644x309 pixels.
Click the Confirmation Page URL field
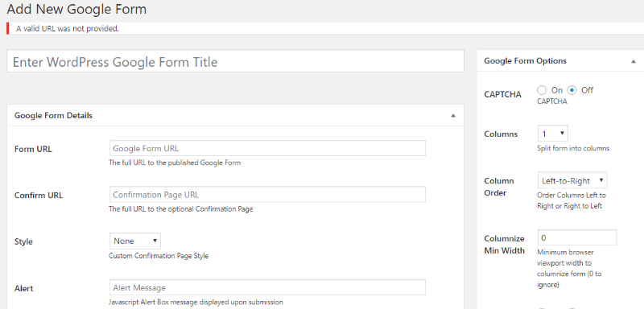click(x=267, y=195)
